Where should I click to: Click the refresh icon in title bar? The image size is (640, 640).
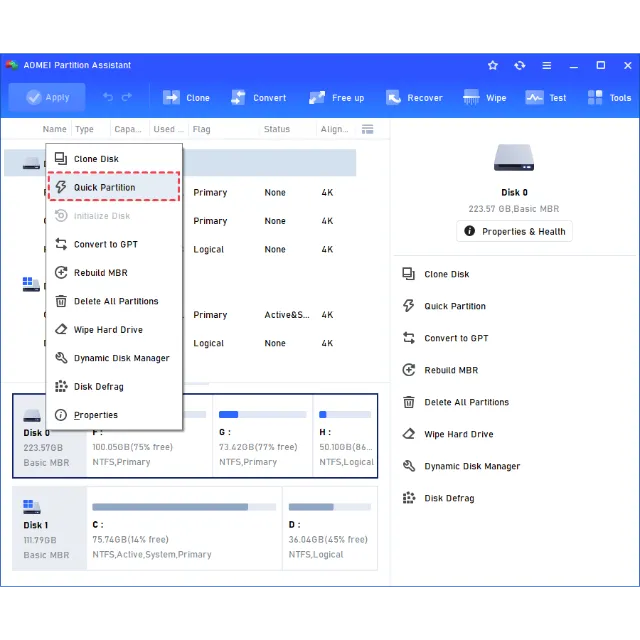click(x=519, y=66)
